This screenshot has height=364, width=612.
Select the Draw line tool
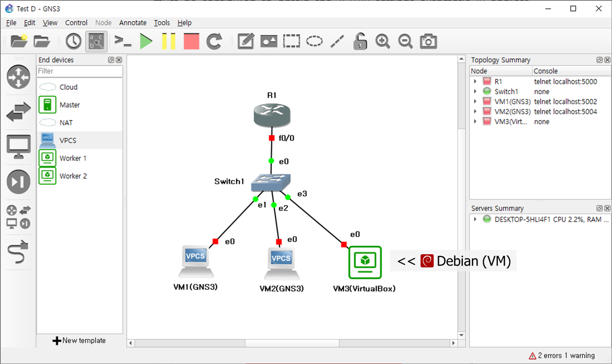click(337, 41)
